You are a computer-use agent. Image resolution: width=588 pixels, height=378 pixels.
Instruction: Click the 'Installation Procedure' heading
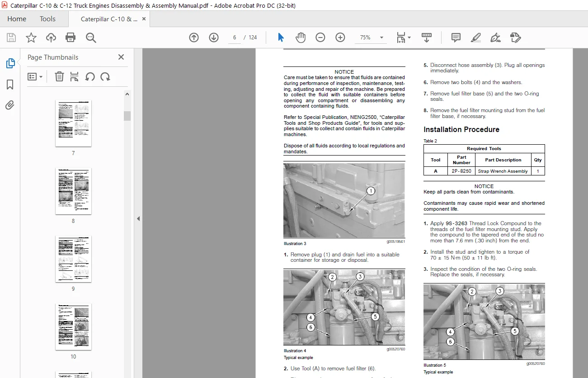click(461, 129)
